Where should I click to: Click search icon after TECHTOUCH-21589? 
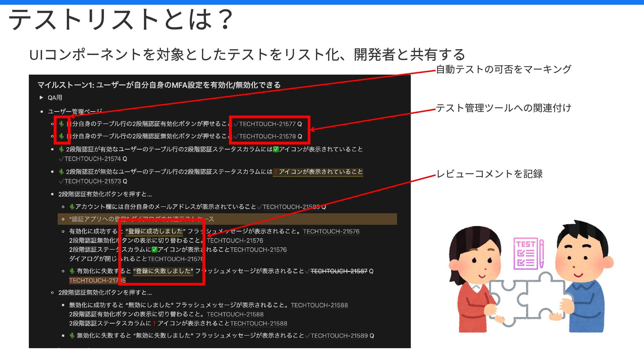pos(372,336)
